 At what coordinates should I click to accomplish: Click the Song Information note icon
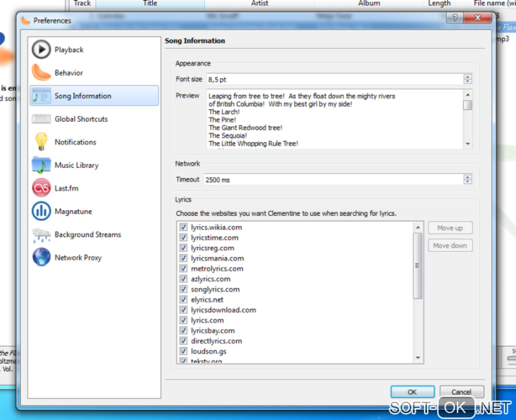click(41, 96)
